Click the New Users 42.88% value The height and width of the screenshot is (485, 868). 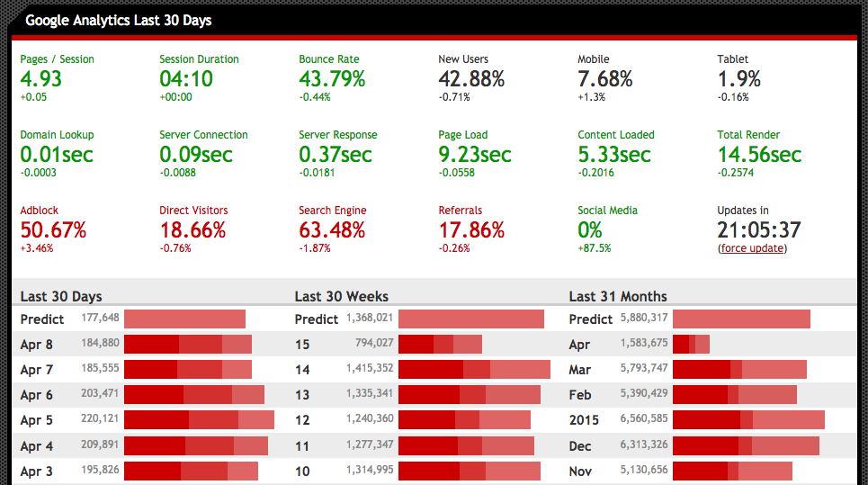471,79
